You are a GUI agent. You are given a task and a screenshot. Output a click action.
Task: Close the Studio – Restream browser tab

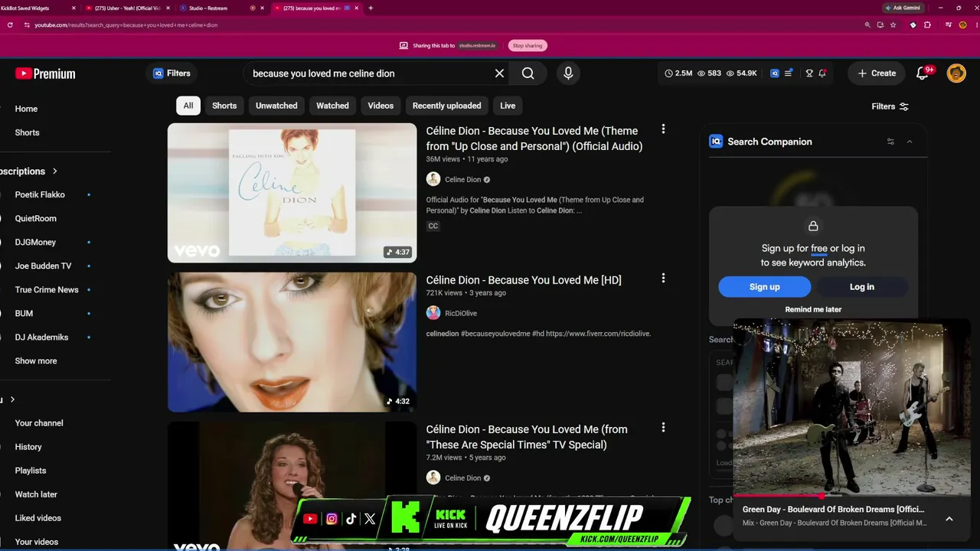tap(263, 8)
